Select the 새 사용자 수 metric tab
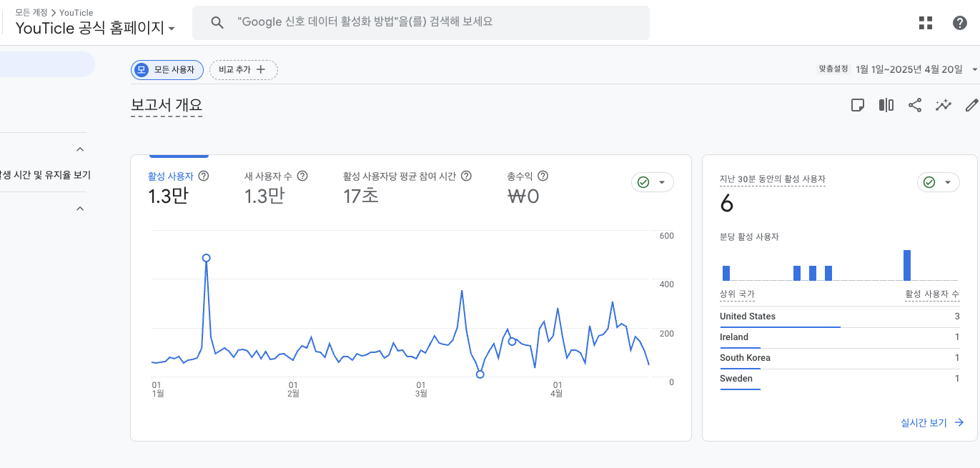 point(276,188)
